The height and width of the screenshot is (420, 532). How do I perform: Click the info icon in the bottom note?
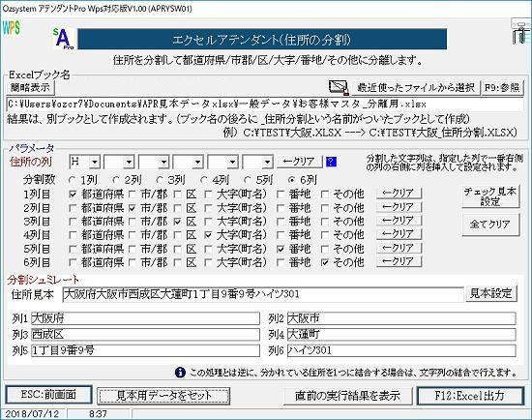pyautogui.click(x=180, y=373)
